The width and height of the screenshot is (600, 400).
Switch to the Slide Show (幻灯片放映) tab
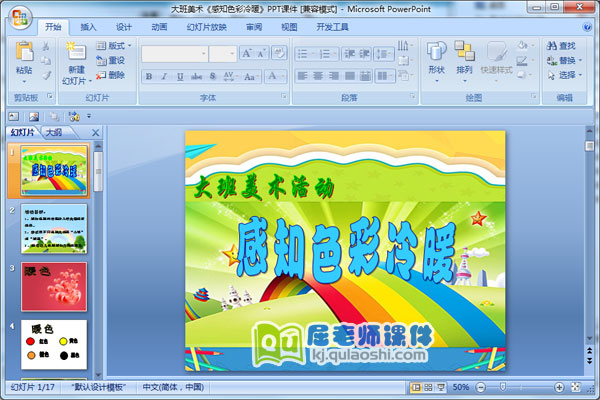[207, 27]
